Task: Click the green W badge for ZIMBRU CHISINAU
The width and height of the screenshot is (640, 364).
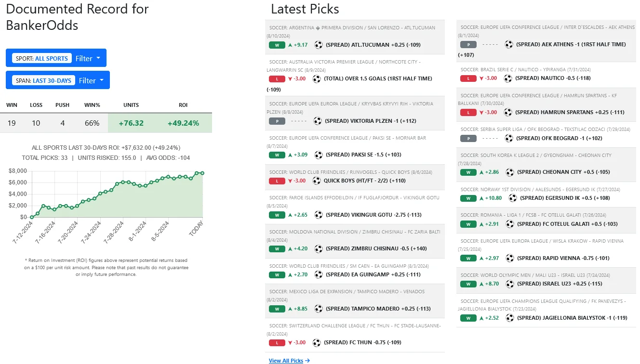Action: pos(277,249)
